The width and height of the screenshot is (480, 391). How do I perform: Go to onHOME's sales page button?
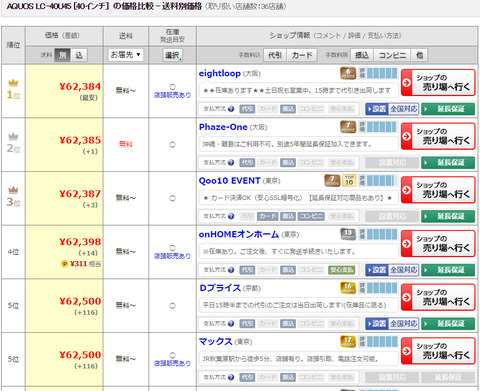click(438, 244)
